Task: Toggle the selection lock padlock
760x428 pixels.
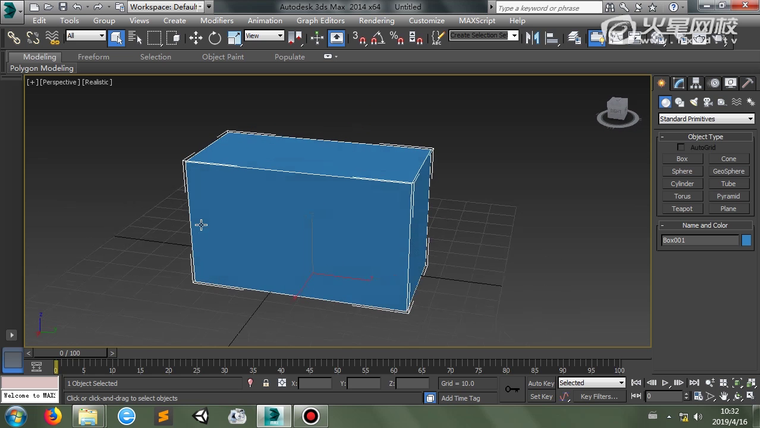Action: (265, 383)
